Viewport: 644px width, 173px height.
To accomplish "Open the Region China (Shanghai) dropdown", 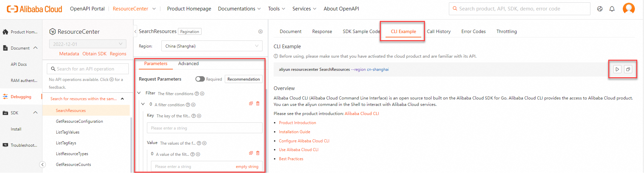I will pos(212,46).
